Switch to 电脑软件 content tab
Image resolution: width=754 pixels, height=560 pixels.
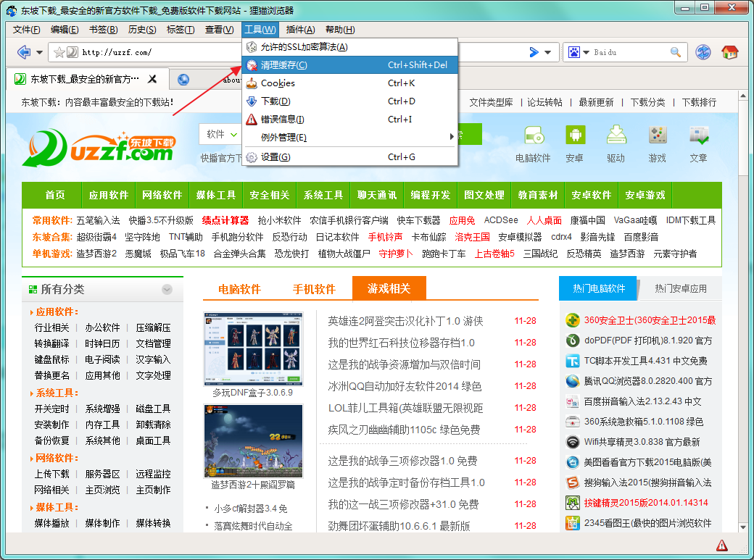(x=239, y=289)
